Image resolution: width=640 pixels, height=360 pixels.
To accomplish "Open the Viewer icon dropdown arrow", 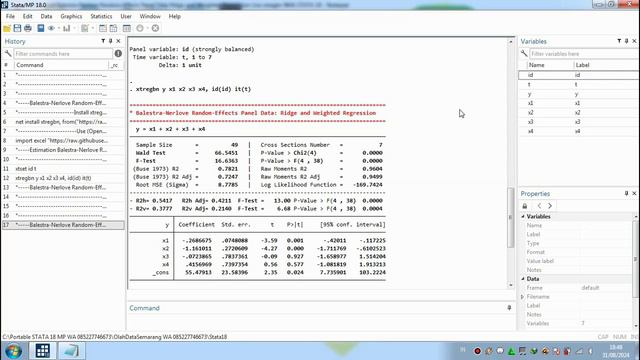I will pos(59,28).
